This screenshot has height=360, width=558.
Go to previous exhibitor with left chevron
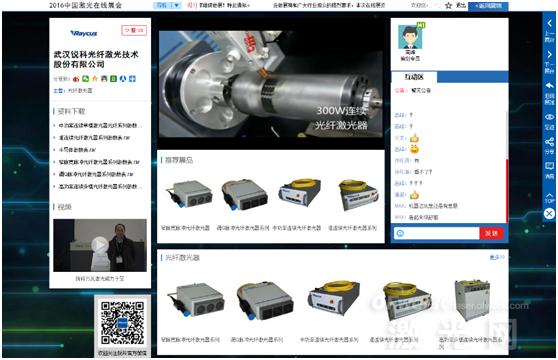click(549, 23)
